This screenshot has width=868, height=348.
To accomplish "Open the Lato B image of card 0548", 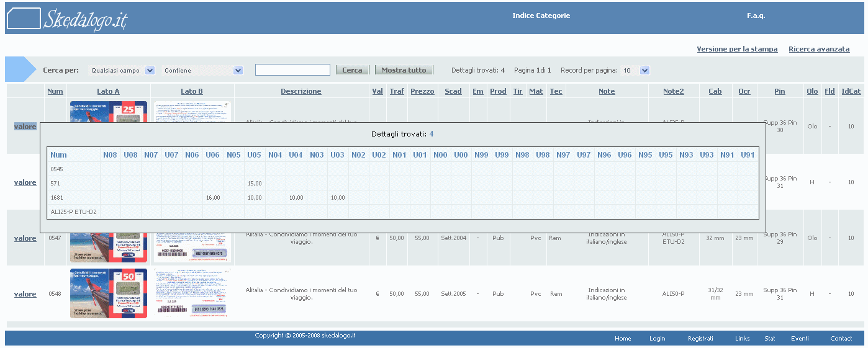I will [x=192, y=294].
